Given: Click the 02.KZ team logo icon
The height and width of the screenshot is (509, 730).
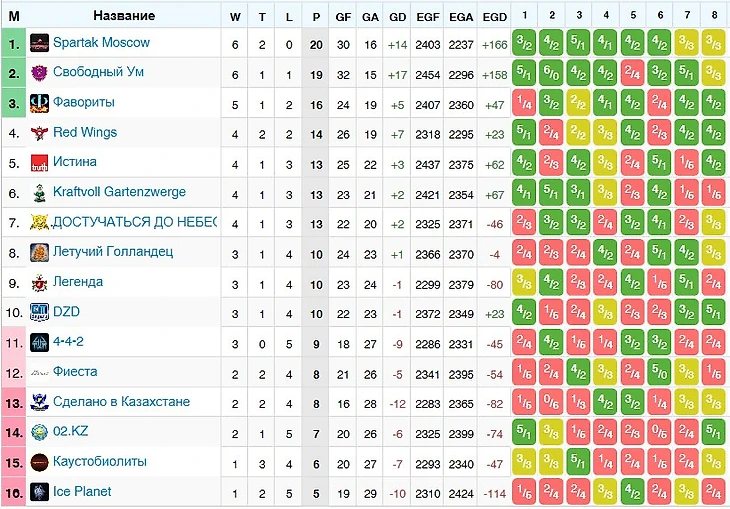Looking at the screenshot, I should [x=39, y=432].
